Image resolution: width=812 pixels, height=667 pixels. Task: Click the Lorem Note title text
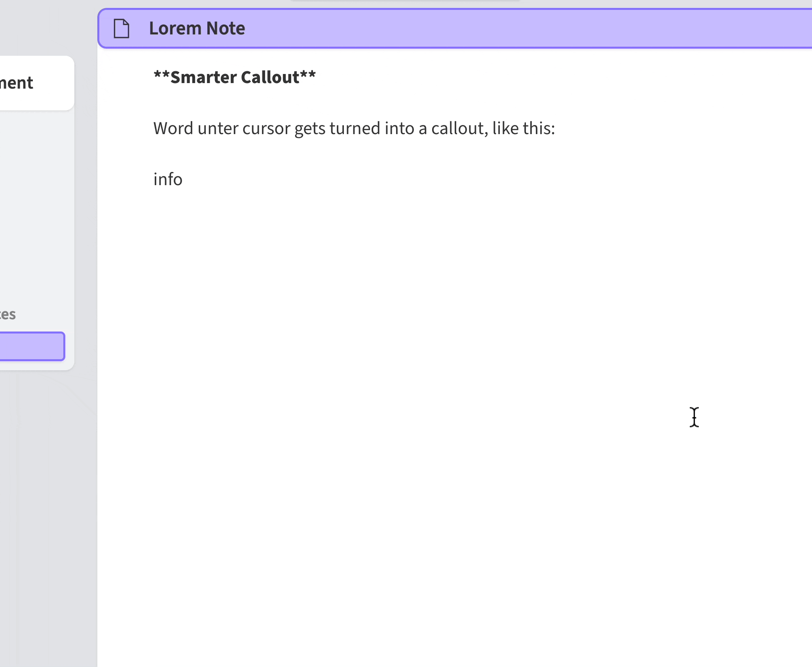[x=197, y=28]
